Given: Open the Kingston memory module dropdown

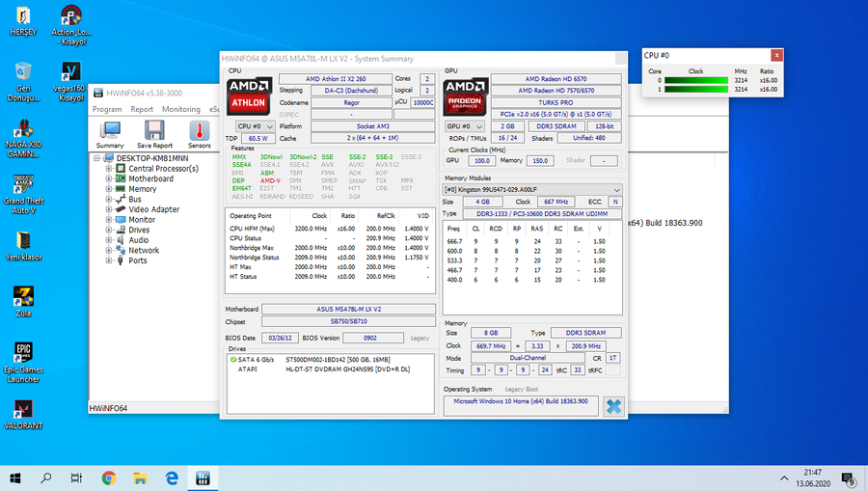Looking at the screenshot, I should (x=532, y=189).
